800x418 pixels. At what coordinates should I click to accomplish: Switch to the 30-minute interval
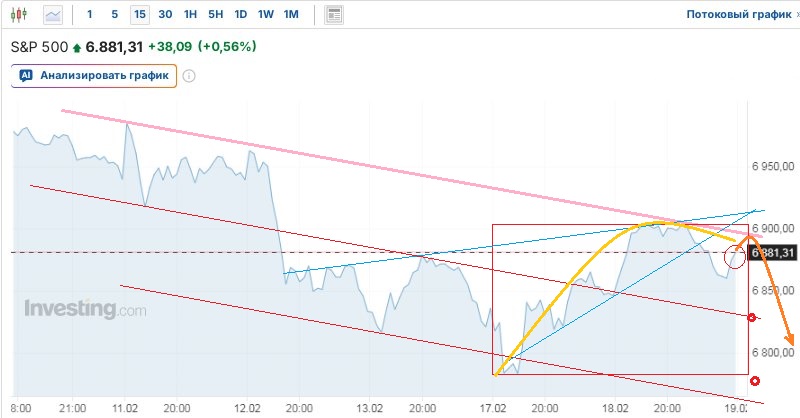[165, 15]
